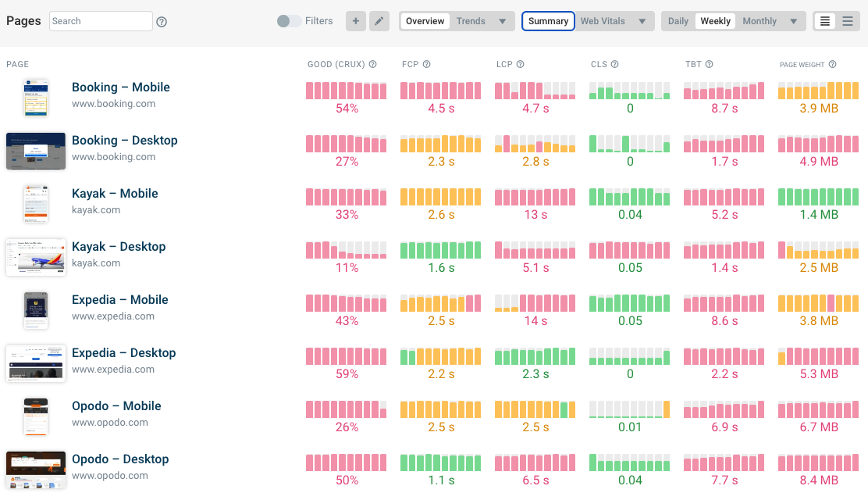
Task: Open help icon beside CLS header
Action: tap(614, 64)
